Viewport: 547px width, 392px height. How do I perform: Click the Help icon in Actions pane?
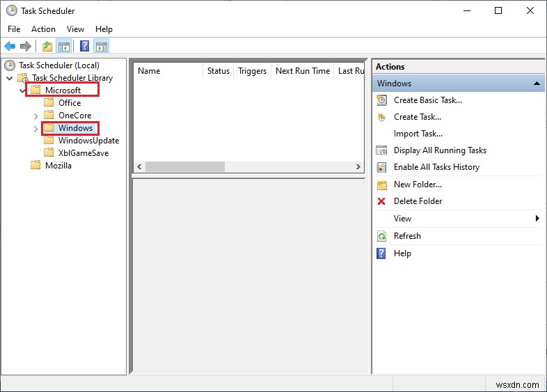point(381,253)
